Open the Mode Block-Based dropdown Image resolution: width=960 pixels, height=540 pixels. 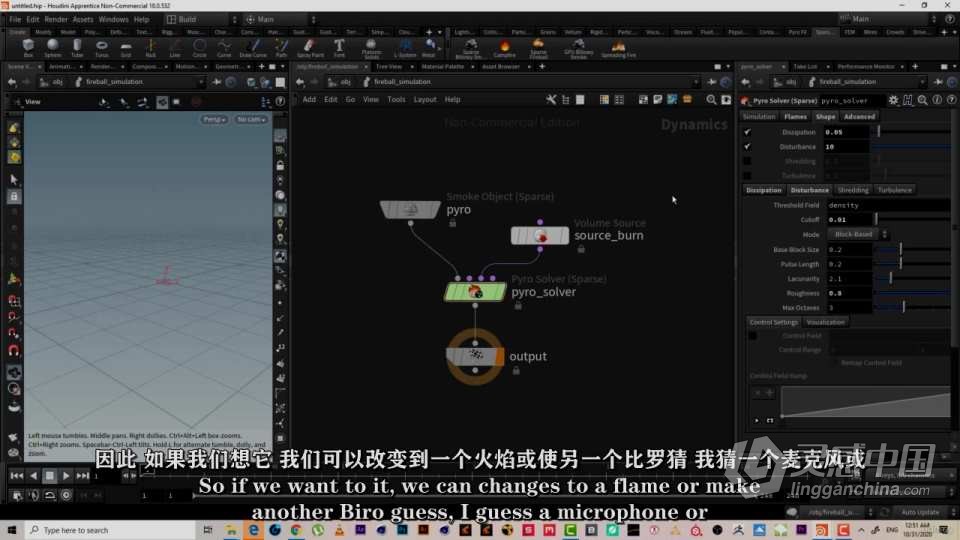858,234
